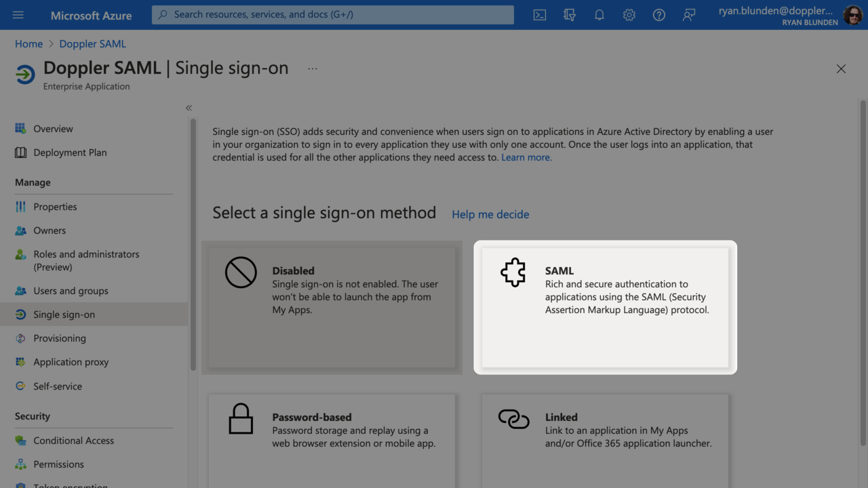
Task: Close the Single sign-on blade
Action: click(x=841, y=68)
